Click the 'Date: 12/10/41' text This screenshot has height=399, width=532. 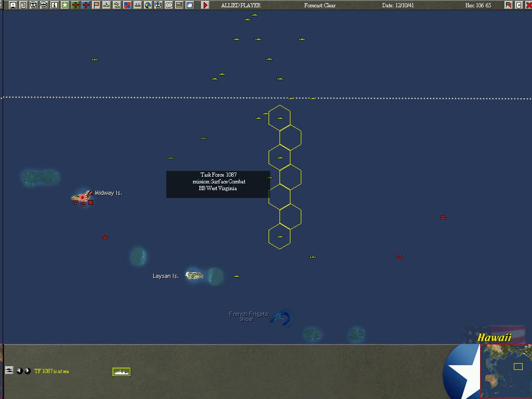397,5
